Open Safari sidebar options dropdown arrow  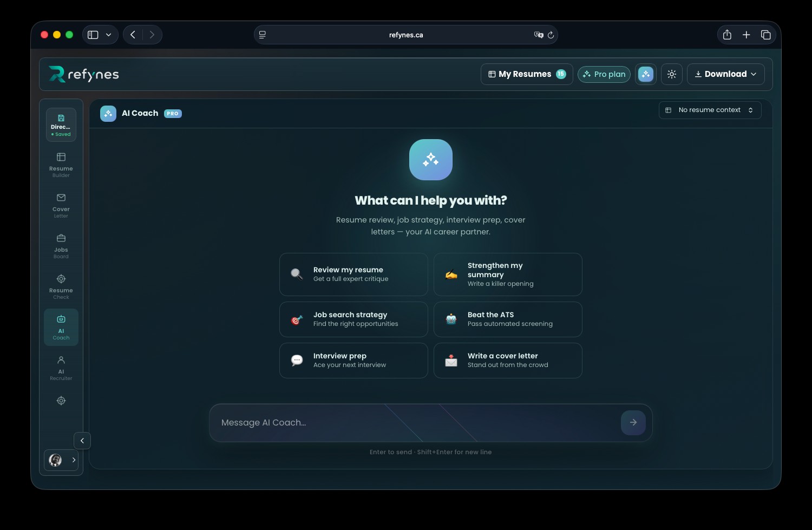point(109,35)
